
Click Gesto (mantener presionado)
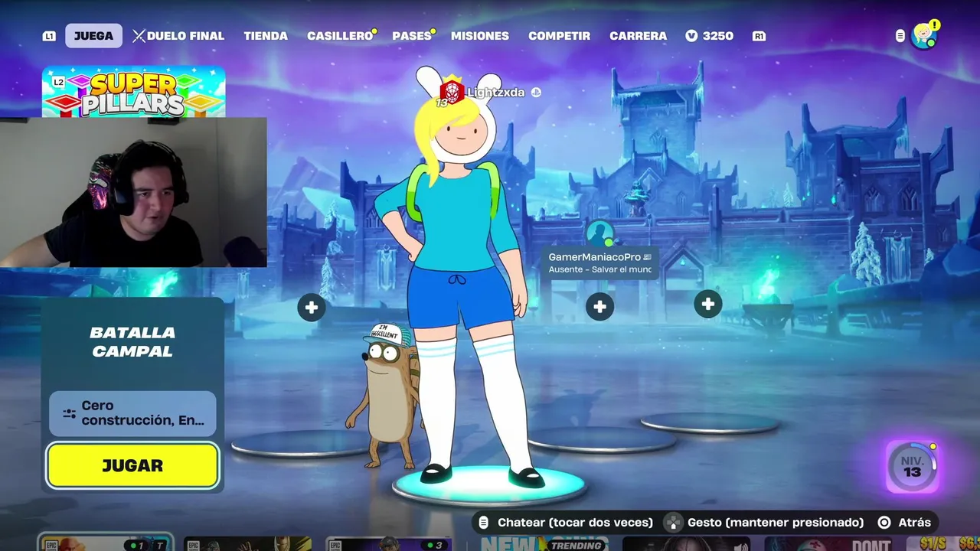point(776,523)
